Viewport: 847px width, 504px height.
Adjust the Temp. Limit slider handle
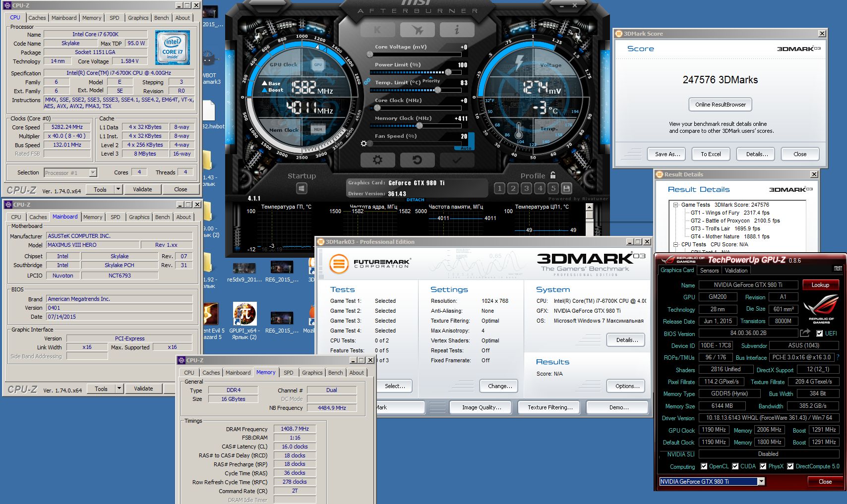[x=438, y=90]
